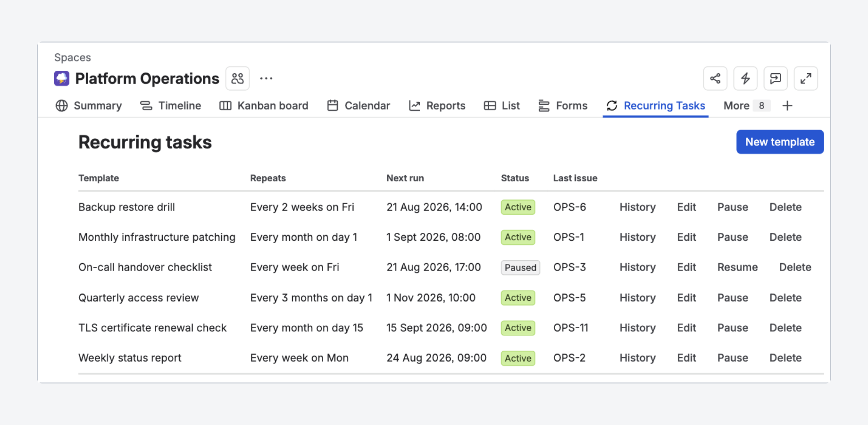
Task: View History for Quarterly access review
Action: point(638,297)
